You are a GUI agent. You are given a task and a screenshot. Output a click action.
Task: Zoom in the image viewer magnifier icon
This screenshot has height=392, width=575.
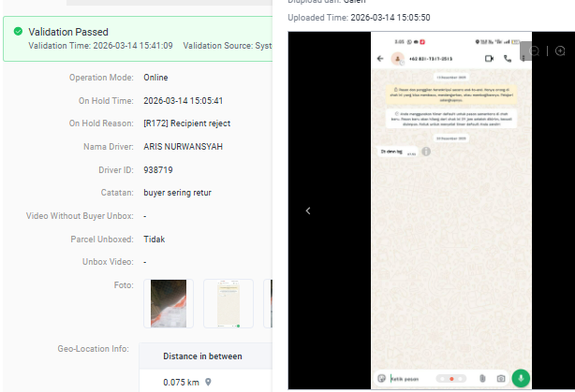tap(560, 51)
